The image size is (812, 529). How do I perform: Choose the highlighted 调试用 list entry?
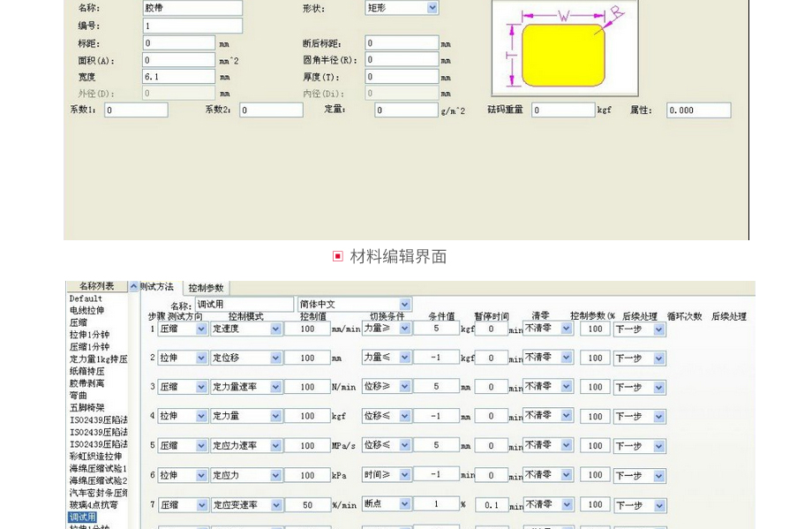point(83,518)
